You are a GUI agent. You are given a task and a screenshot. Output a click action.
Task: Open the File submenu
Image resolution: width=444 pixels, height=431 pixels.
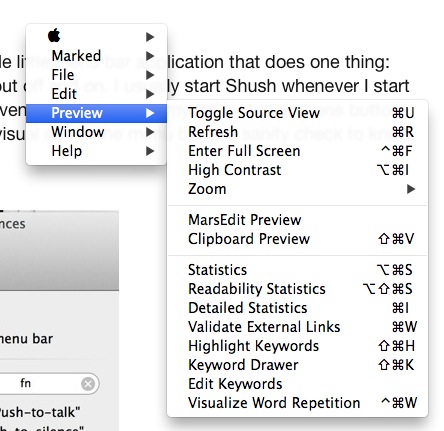tap(96, 75)
